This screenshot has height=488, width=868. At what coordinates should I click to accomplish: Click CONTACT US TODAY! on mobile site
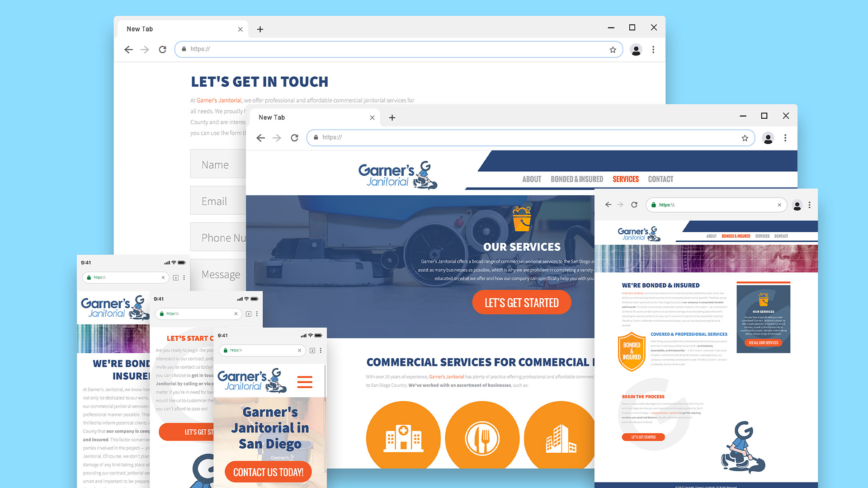[x=268, y=472]
